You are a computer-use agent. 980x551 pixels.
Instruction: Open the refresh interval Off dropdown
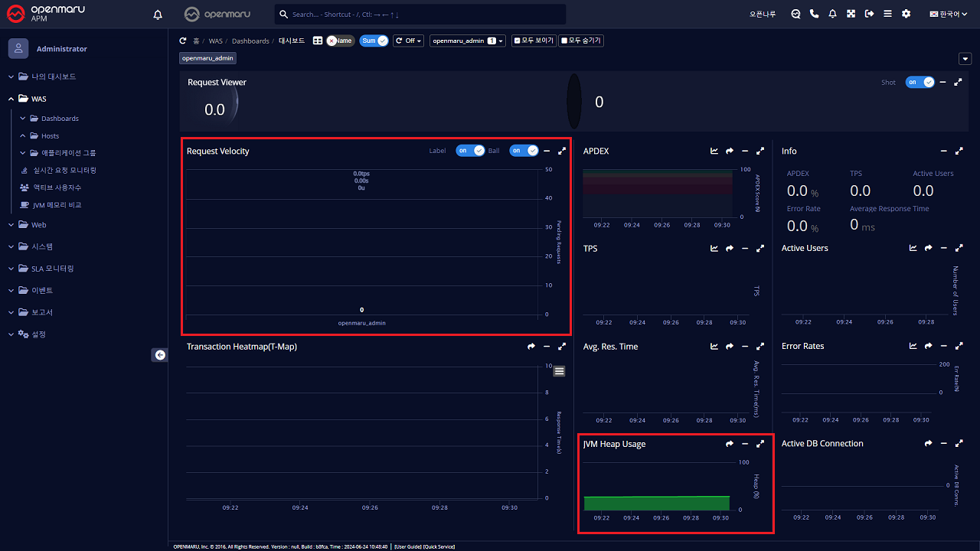(x=408, y=41)
